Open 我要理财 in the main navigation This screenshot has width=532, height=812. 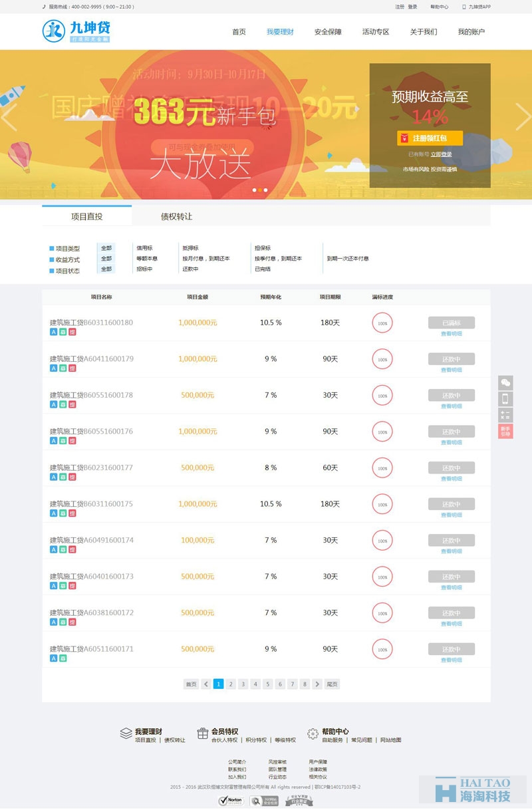[280, 32]
